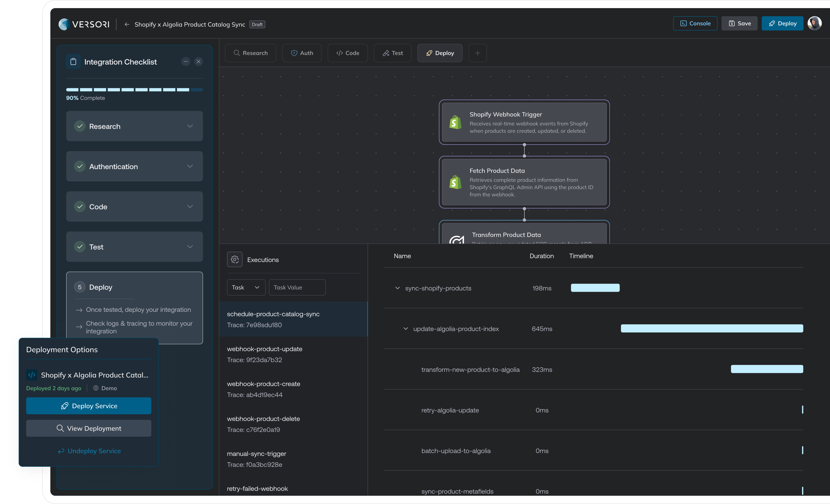The height and width of the screenshot is (504, 830).
Task: Click the transform-new-product-to-algolia timeline bar
Action: [x=767, y=369]
